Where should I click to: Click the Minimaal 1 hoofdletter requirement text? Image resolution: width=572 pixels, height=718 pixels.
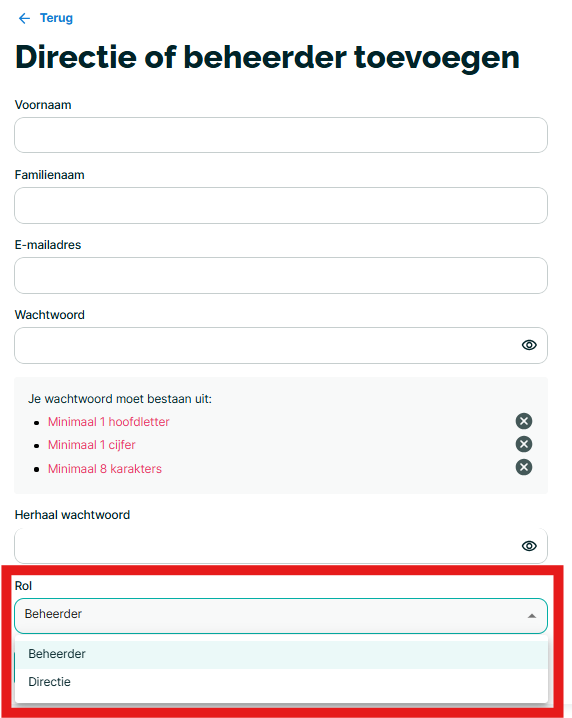109,422
